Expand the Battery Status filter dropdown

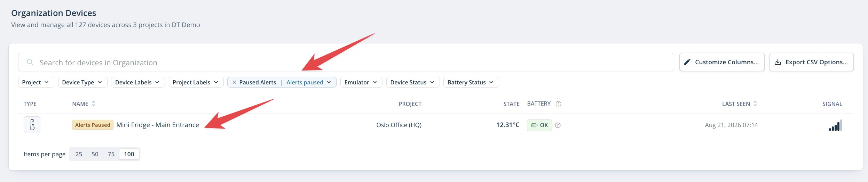tap(471, 82)
